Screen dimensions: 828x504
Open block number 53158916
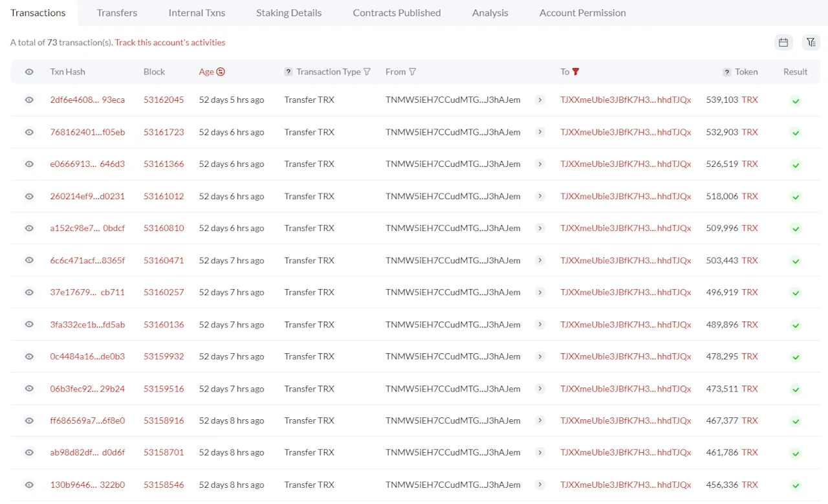164,421
